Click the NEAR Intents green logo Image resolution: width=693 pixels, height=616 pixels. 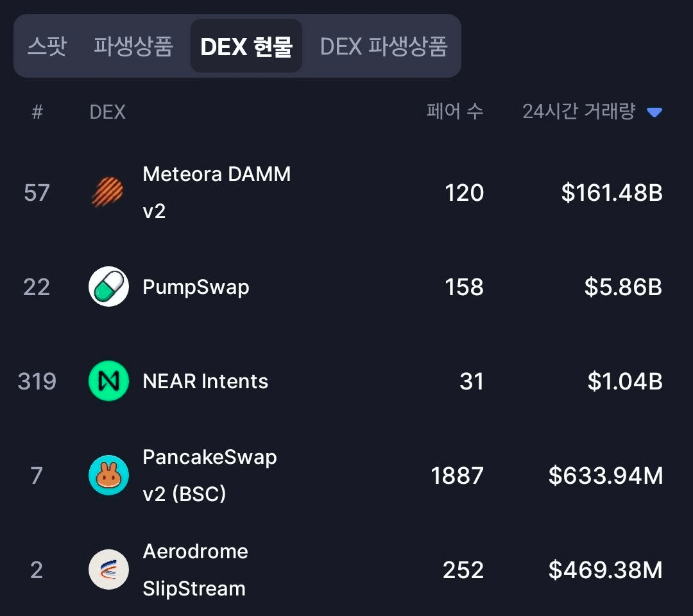tap(108, 381)
